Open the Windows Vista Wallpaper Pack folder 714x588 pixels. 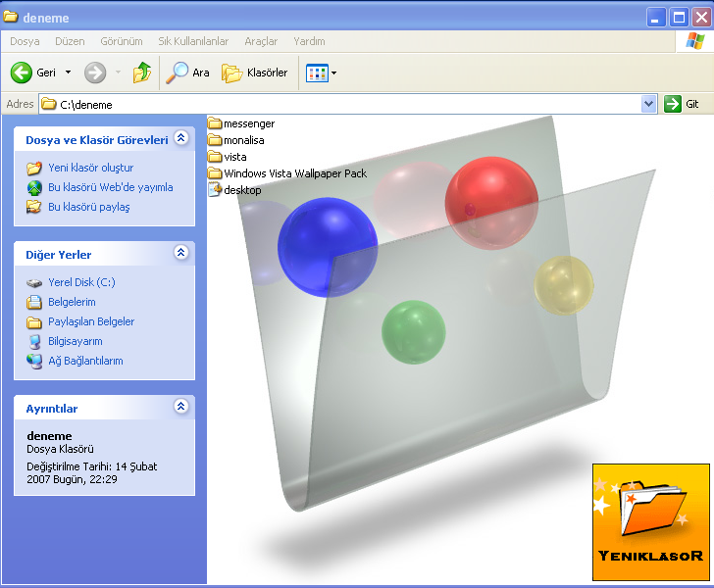(x=294, y=173)
